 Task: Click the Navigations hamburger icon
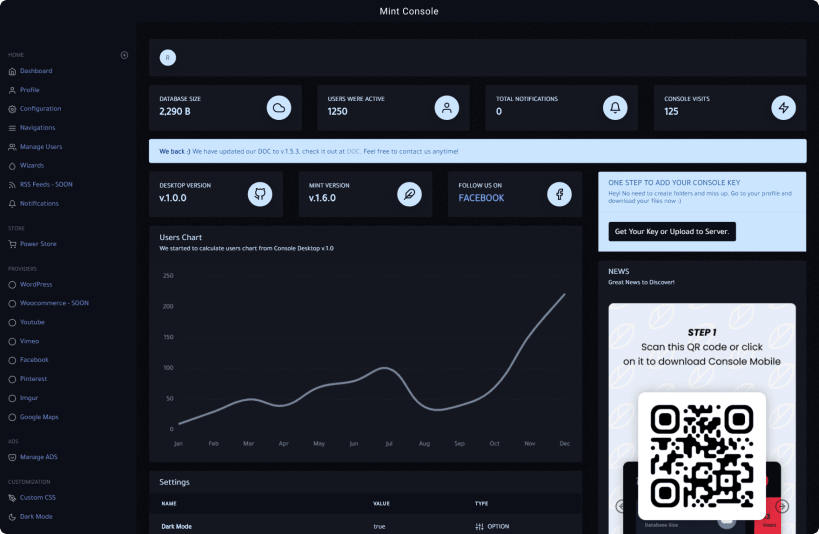tap(12, 128)
